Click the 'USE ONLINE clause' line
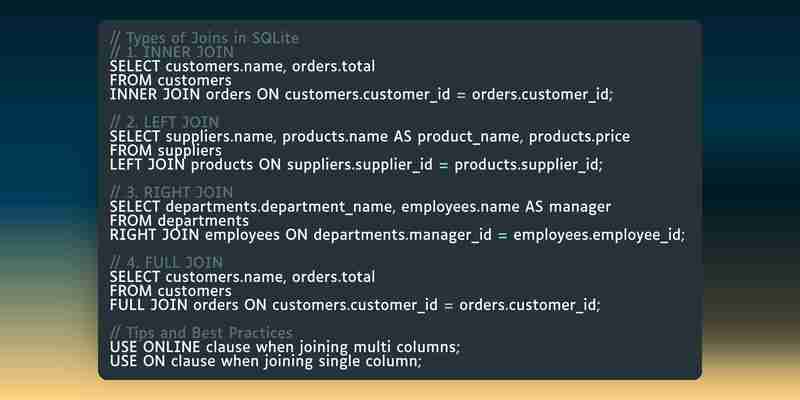Screen dimensions: 800x400 click(285, 347)
